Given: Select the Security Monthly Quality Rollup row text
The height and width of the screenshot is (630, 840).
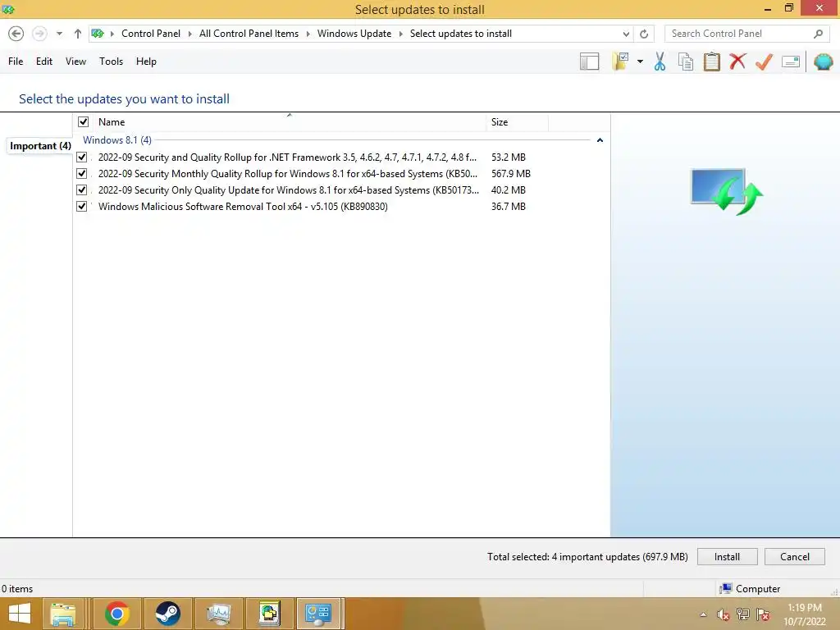Looking at the screenshot, I should tap(288, 174).
